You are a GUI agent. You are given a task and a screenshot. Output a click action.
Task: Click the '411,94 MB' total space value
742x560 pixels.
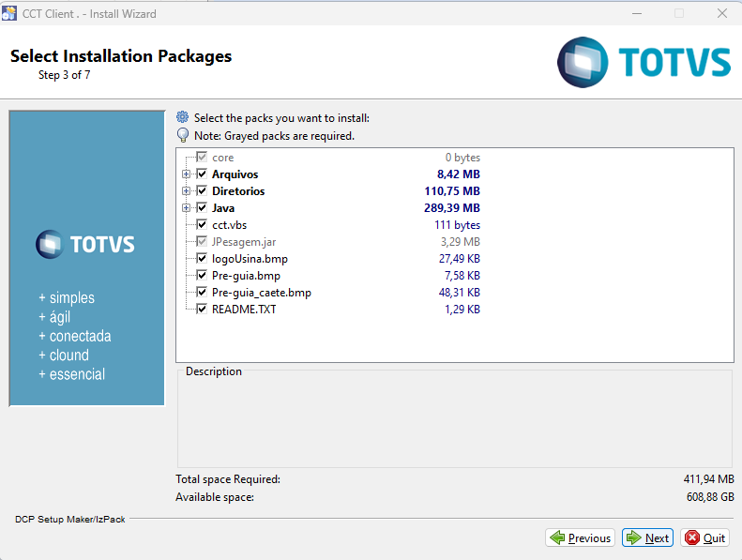pos(708,479)
